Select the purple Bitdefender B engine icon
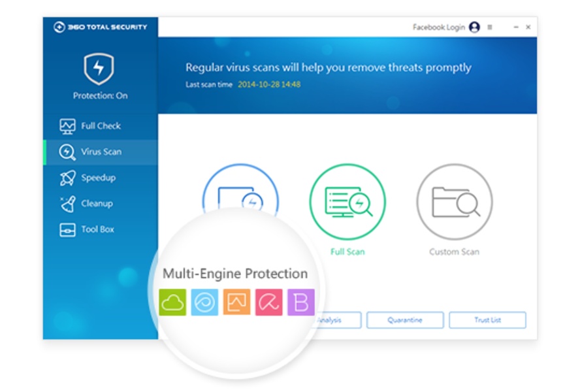Screen dimensions: 580x392 pyautogui.click(x=300, y=302)
